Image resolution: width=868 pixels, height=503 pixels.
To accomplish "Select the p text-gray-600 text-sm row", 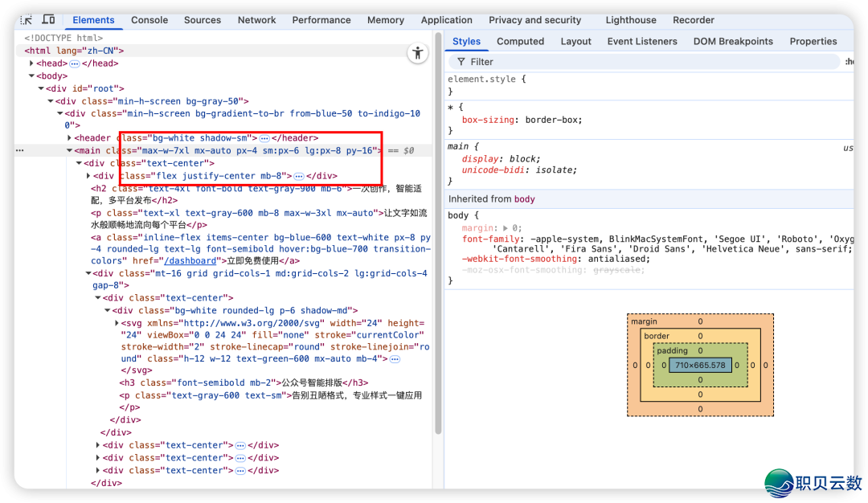I will [271, 401].
